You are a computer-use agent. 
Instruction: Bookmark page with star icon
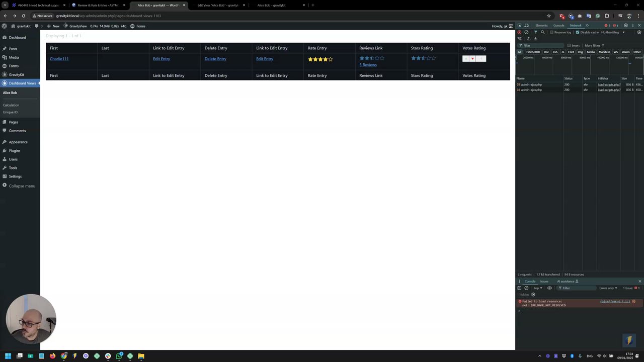[549, 16]
